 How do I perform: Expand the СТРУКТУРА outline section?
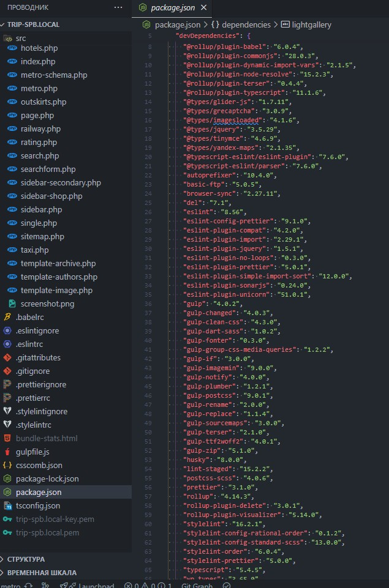pos(66,559)
